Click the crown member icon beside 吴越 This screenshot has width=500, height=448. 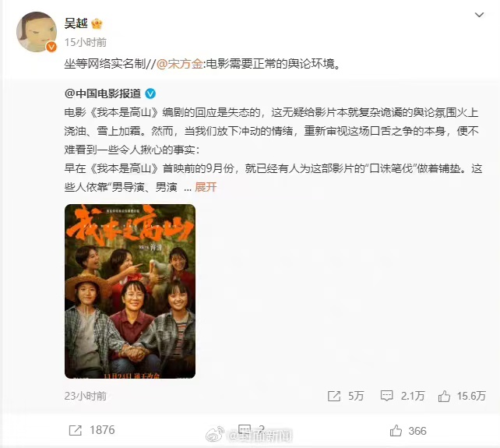(97, 23)
